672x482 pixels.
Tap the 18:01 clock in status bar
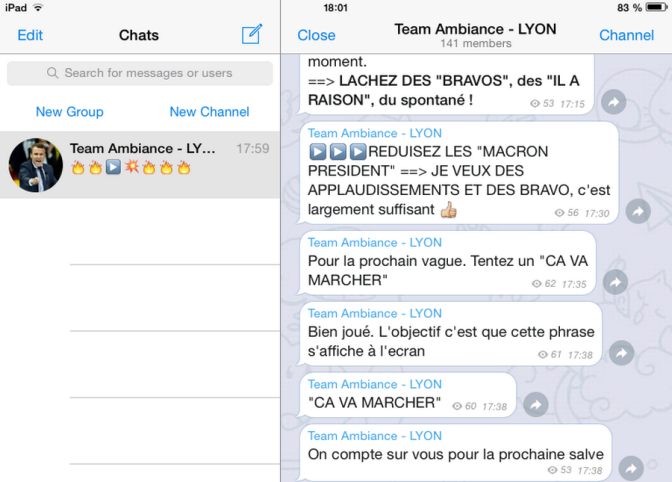click(336, 8)
